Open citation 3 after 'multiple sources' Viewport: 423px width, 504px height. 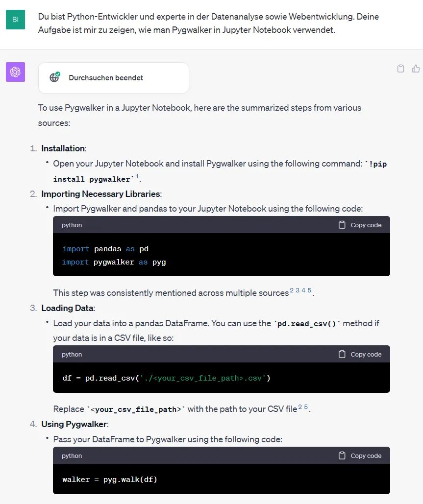pos(298,290)
